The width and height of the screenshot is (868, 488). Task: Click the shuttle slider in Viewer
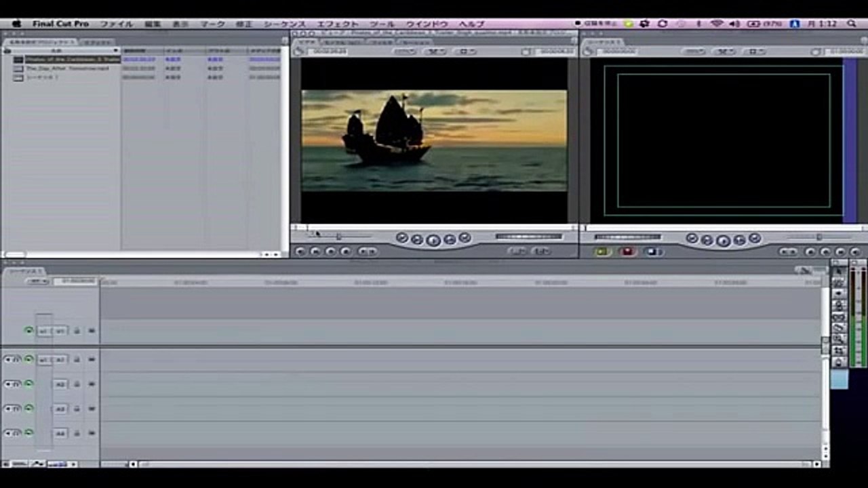click(339, 236)
